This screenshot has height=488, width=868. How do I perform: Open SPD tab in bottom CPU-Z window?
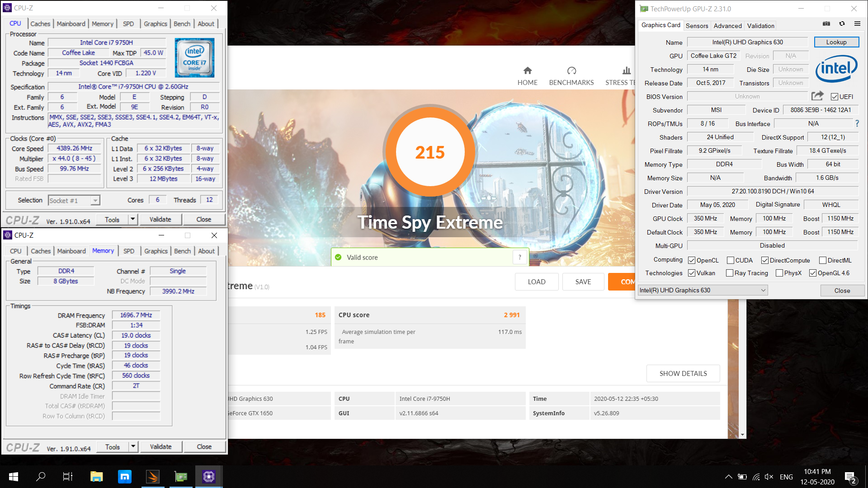(129, 251)
